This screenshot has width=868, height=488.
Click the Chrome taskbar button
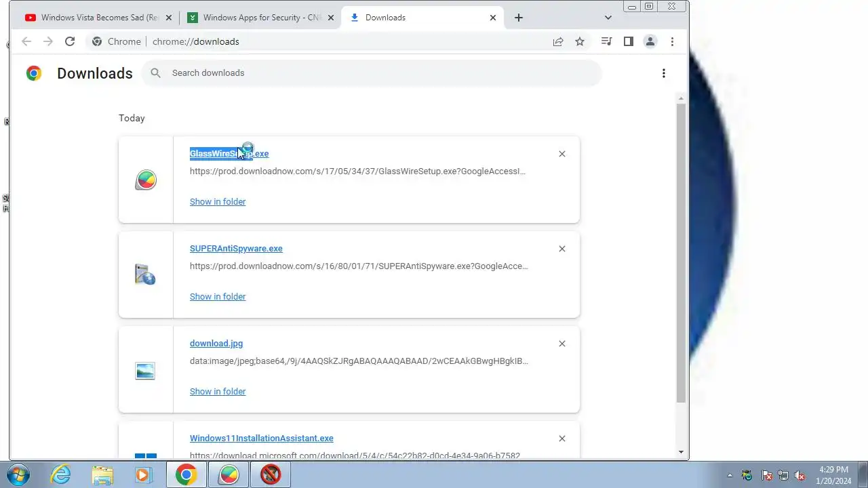[x=186, y=474]
